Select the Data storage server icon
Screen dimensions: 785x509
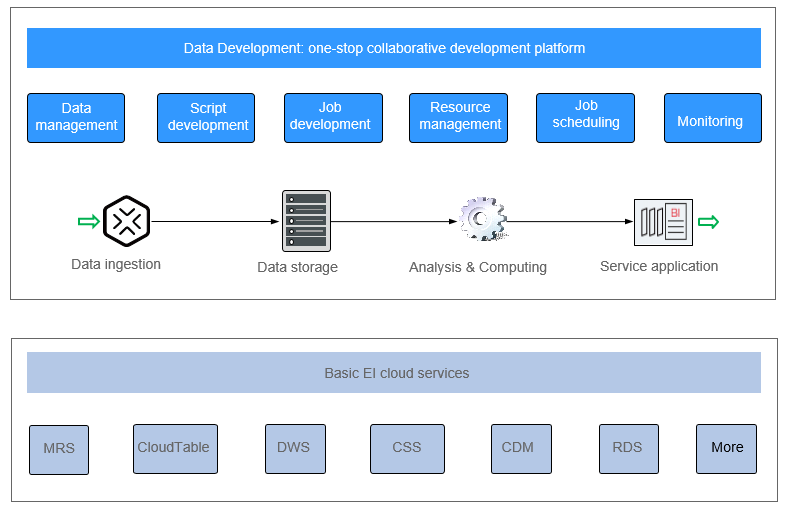coord(306,220)
